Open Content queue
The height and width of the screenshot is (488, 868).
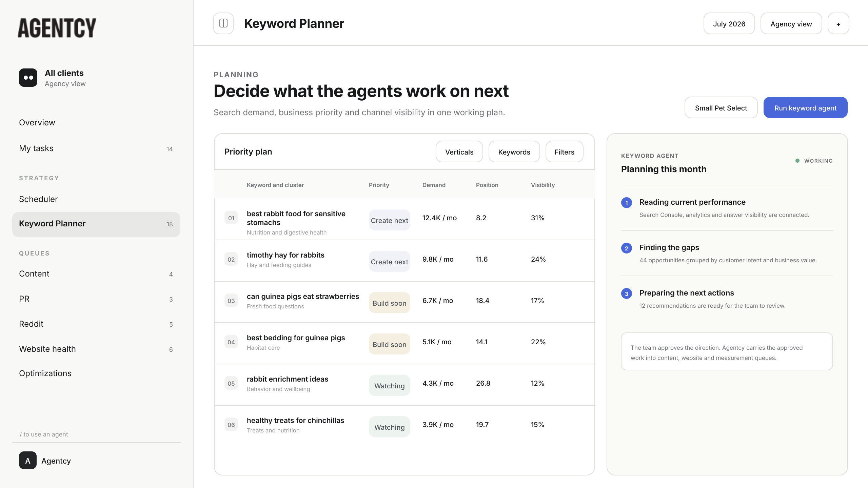coord(96,274)
